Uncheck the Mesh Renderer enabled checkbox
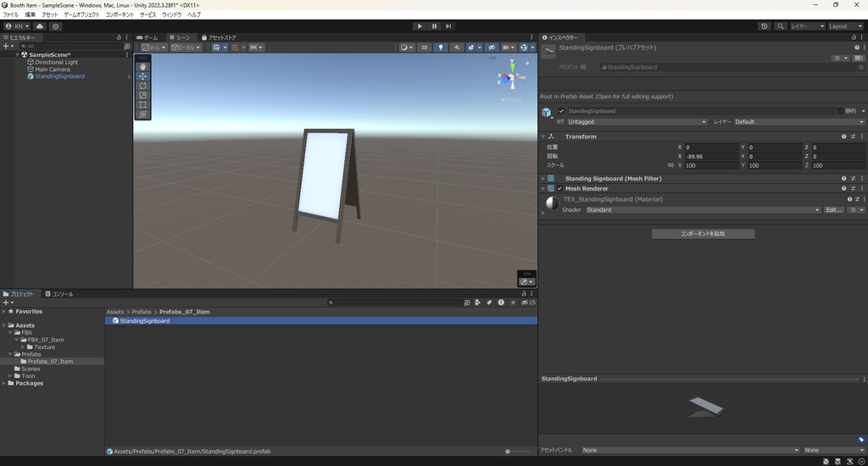 [x=560, y=188]
